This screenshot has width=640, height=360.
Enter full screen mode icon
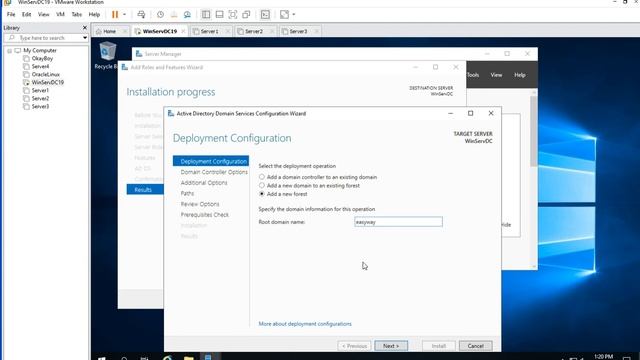click(x=233, y=15)
